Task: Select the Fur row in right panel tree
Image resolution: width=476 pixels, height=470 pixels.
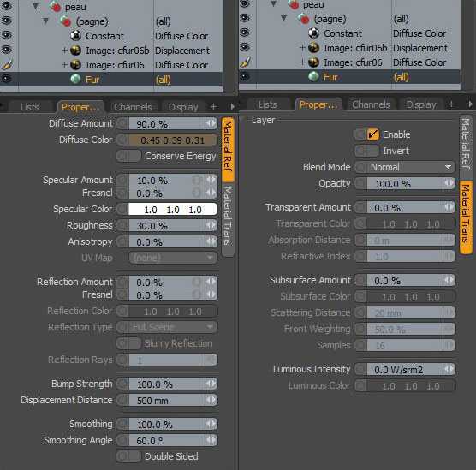Action: (349, 77)
